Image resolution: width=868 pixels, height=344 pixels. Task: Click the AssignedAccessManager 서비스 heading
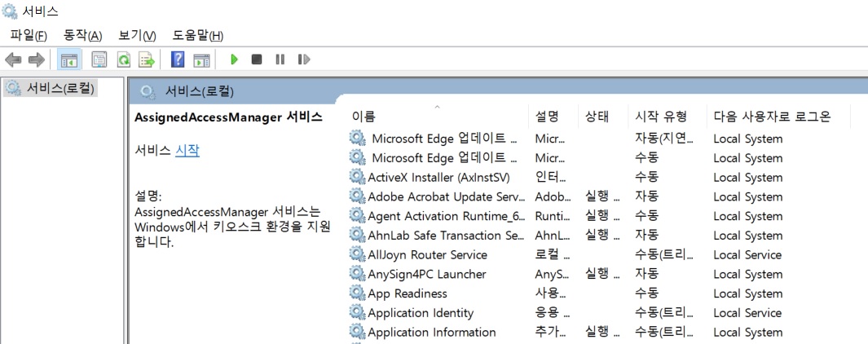click(x=228, y=117)
